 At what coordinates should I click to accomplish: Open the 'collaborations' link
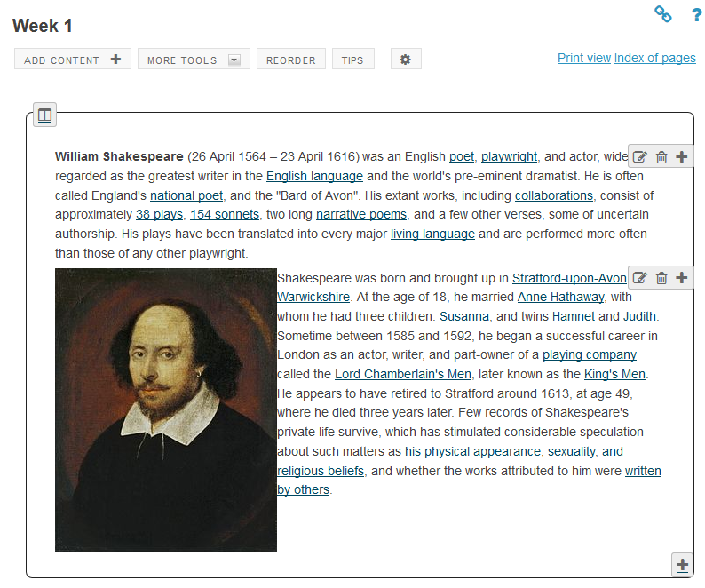click(554, 195)
